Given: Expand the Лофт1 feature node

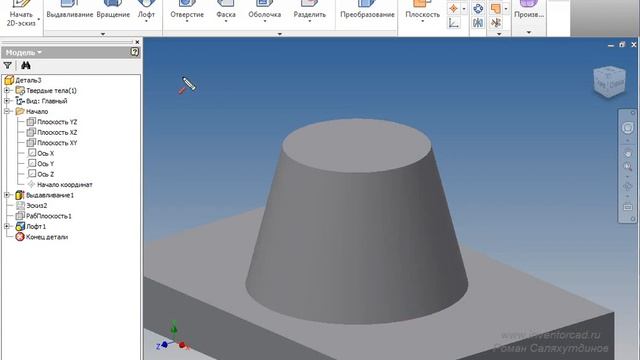Looking at the screenshot, I should [x=7, y=226].
